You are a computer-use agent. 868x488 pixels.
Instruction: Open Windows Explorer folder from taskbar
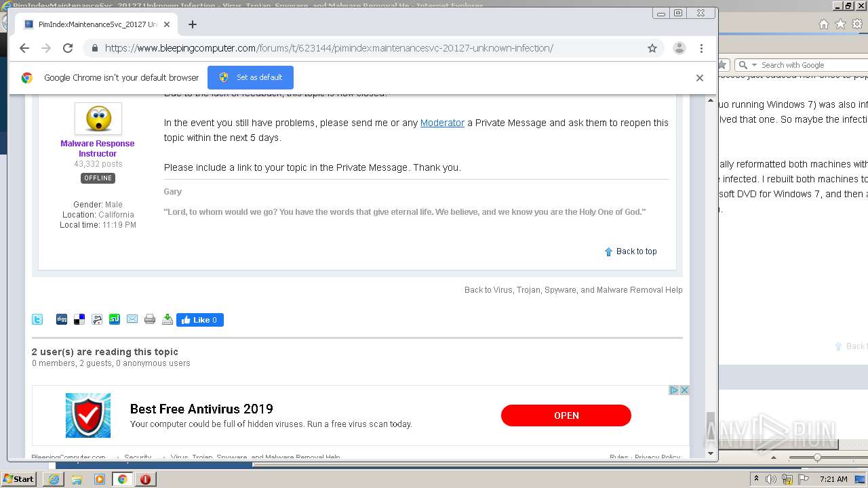pyautogui.click(x=77, y=479)
